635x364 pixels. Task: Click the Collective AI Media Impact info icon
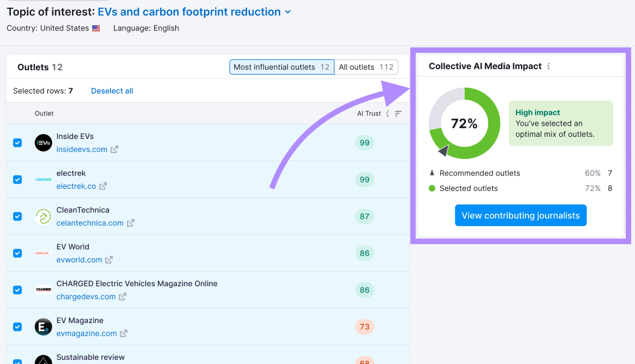click(x=548, y=66)
